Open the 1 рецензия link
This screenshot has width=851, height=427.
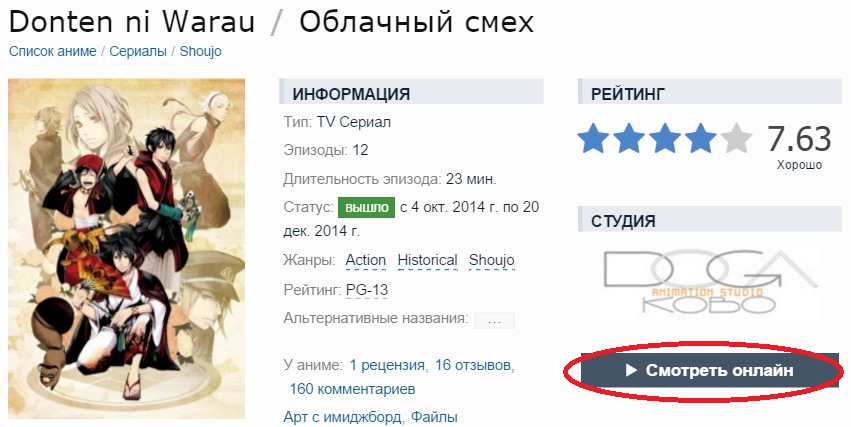387,365
